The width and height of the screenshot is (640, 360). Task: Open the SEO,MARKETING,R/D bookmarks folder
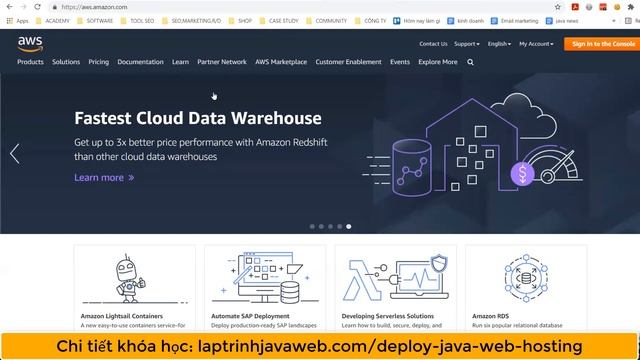tap(191, 21)
